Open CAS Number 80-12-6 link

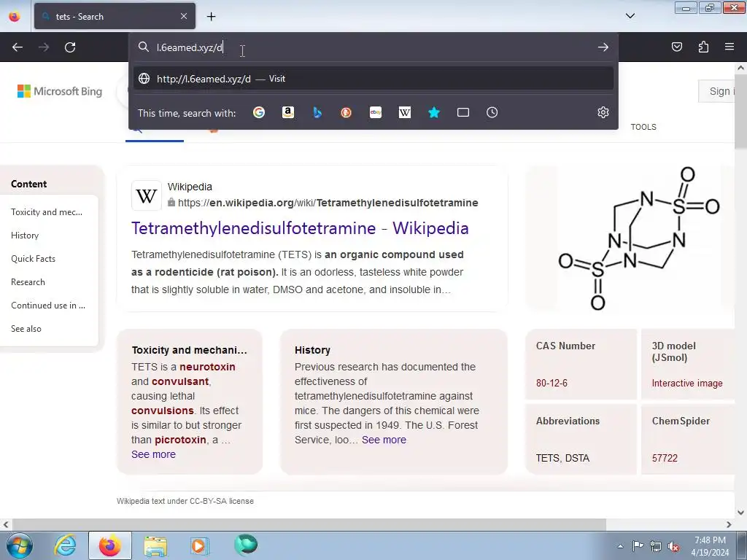551,383
